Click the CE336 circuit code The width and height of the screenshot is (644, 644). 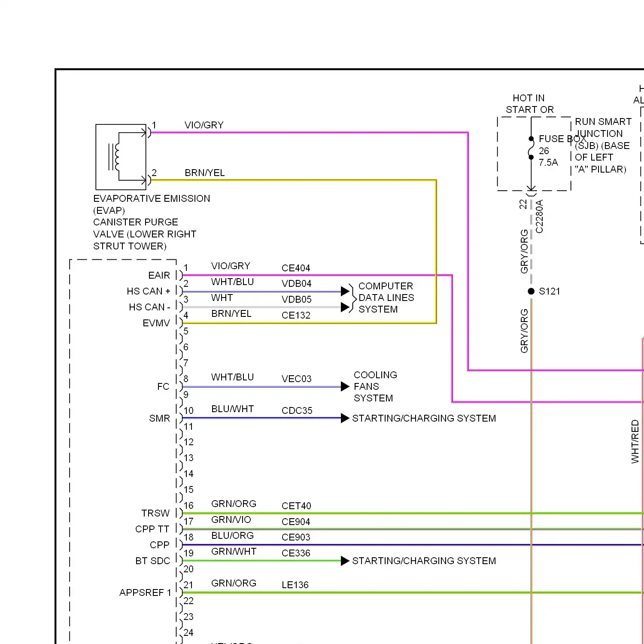tap(296, 553)
